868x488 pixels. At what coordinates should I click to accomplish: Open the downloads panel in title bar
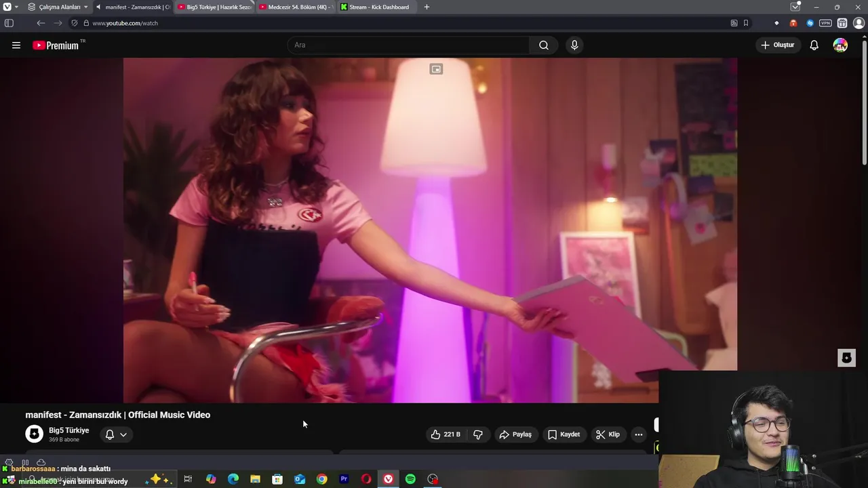click(x=795, y=7)
